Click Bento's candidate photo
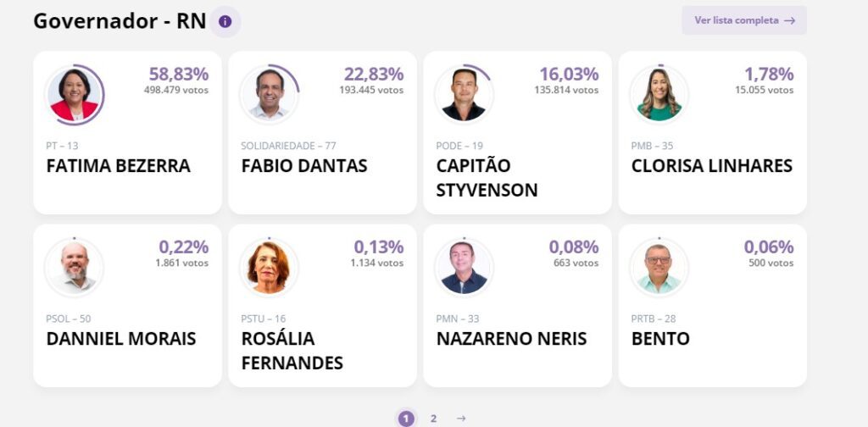The height and width of the screenshot is (427, 868). 659,268
